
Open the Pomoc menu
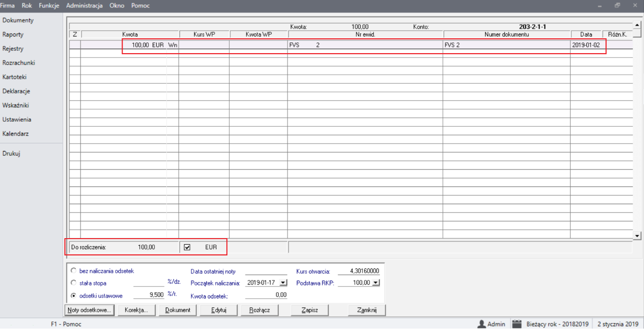(x=140, y=6)
